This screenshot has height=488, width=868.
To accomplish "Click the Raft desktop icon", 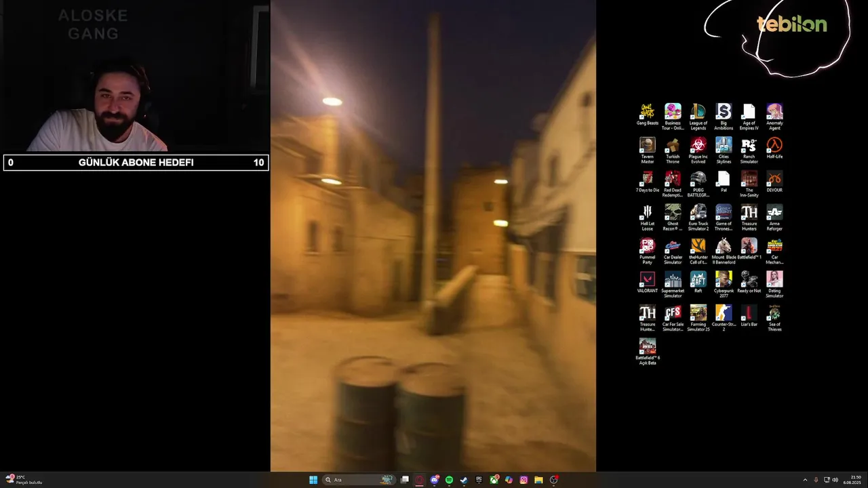I will 698,282.
